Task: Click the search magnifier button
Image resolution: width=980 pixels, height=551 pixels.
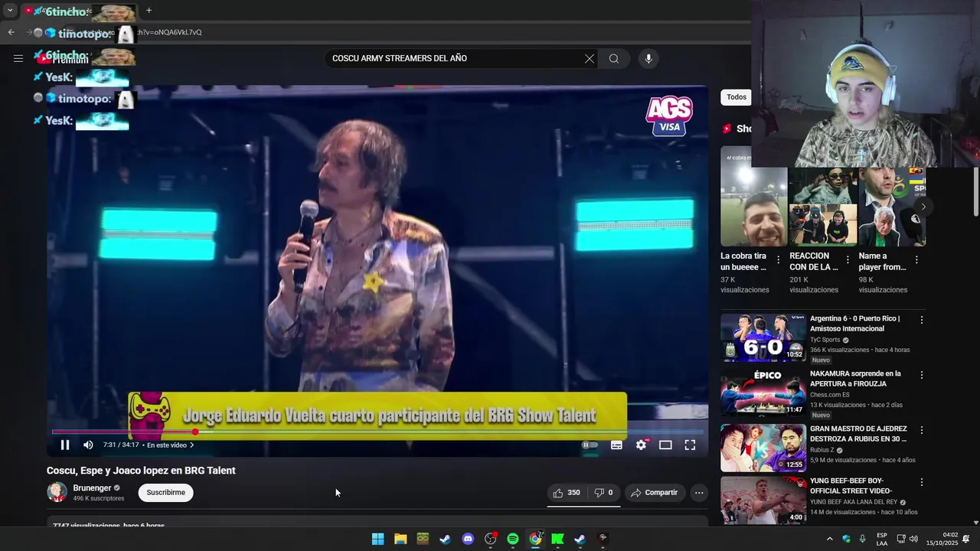Action: [x=614, y=59]
